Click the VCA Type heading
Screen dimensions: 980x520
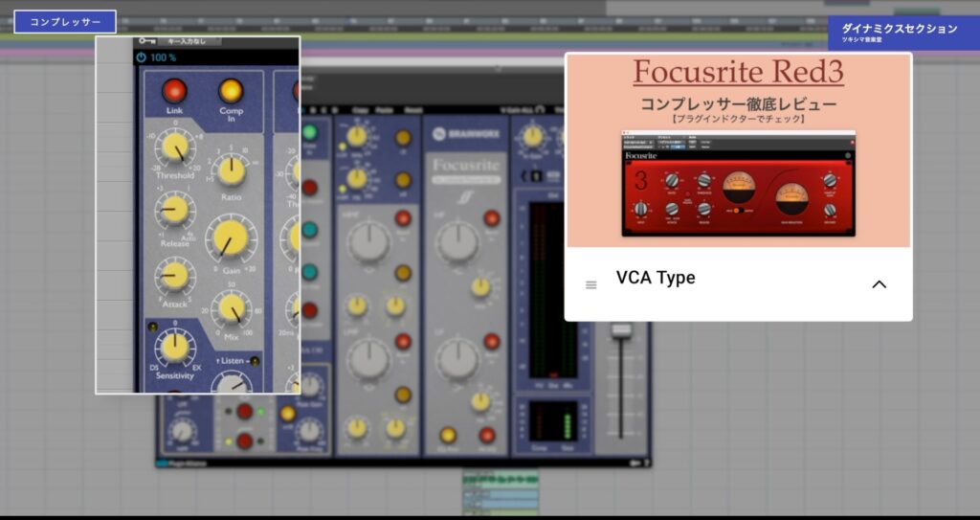click(656, 277)
